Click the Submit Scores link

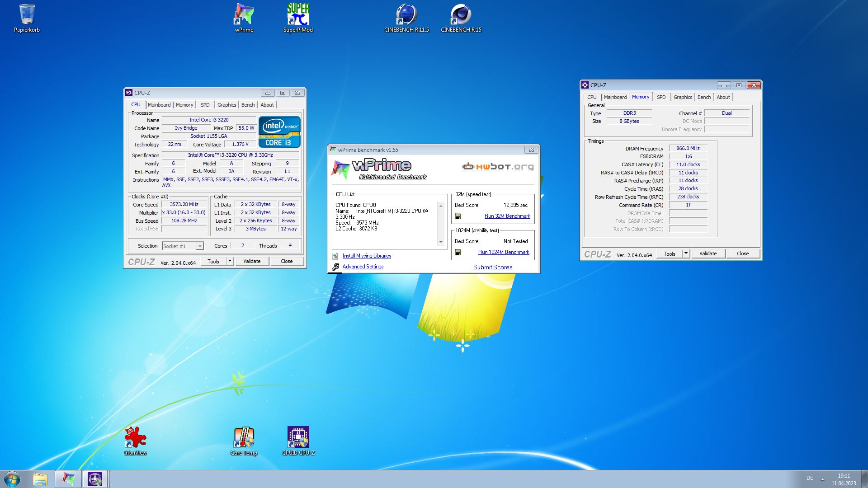pyautogui.click(x=493, y=267)
